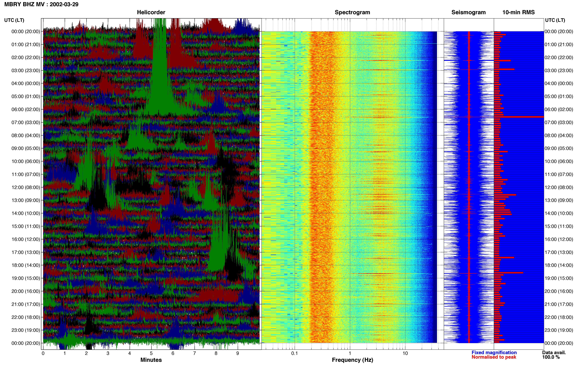The image size is (588, 368).
Task: Select the left-axis time label "20:00 (16:00)"
Action: pos(26,291)
